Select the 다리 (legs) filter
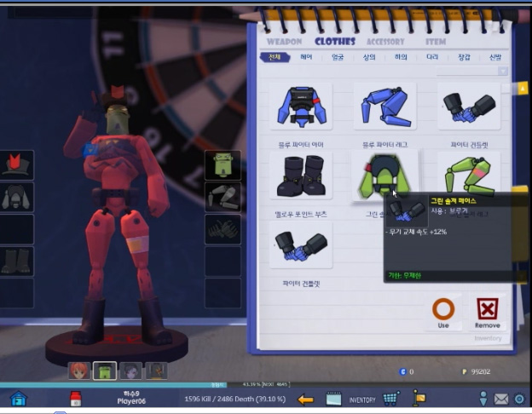 (x=432, y=57)
